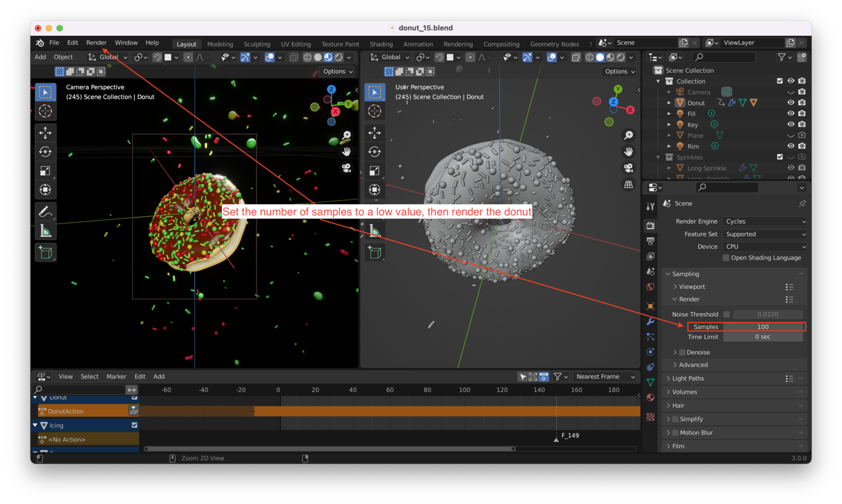The height and width of the screenshot is (504, 842).
Task: Click Options button in left viewport
Action: pos(337,72)
